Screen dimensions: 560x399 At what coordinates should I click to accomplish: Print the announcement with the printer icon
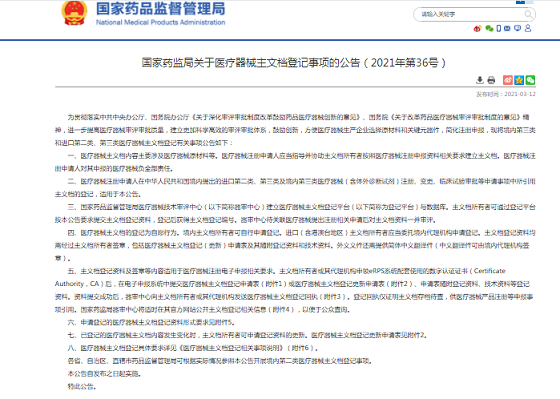pos(491,80)
